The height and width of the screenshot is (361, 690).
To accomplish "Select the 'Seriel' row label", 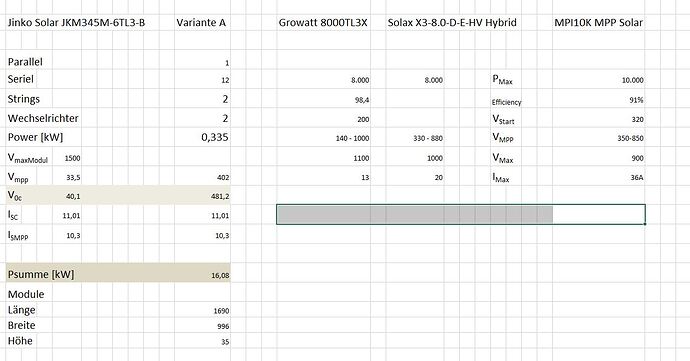I will (x=21, y=79).
